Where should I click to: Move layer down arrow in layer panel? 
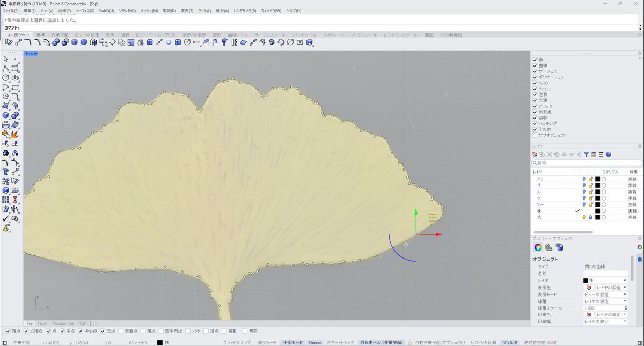point(572,154)
